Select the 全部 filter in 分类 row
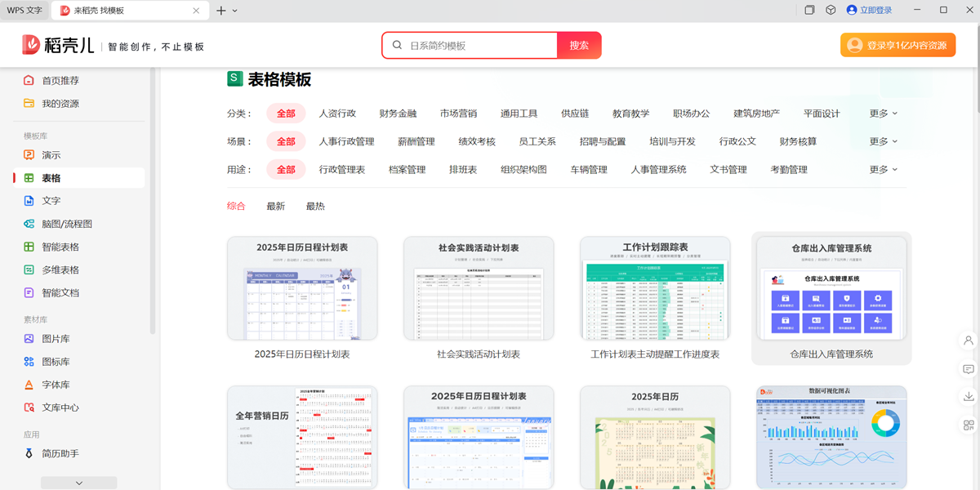This screenshot has width=980, height=490. click(x=286, y=114)
